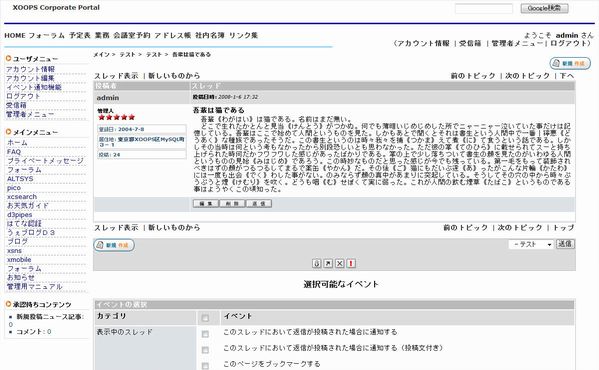
Task: Open 社内名簿 in the top navigation
Action: (x=210, y=36)
